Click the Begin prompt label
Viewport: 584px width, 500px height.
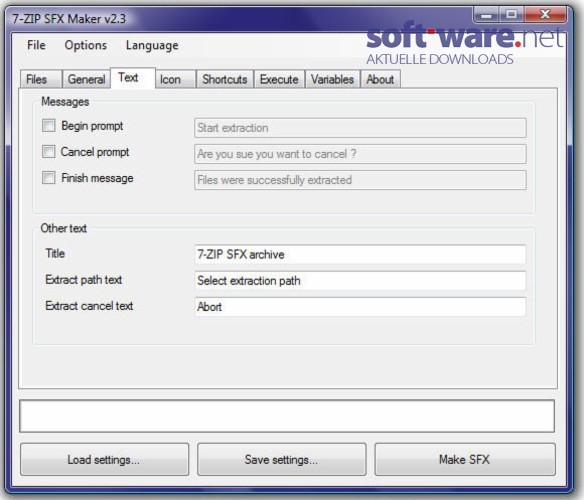pyautogui.click(x=92, y=126)
